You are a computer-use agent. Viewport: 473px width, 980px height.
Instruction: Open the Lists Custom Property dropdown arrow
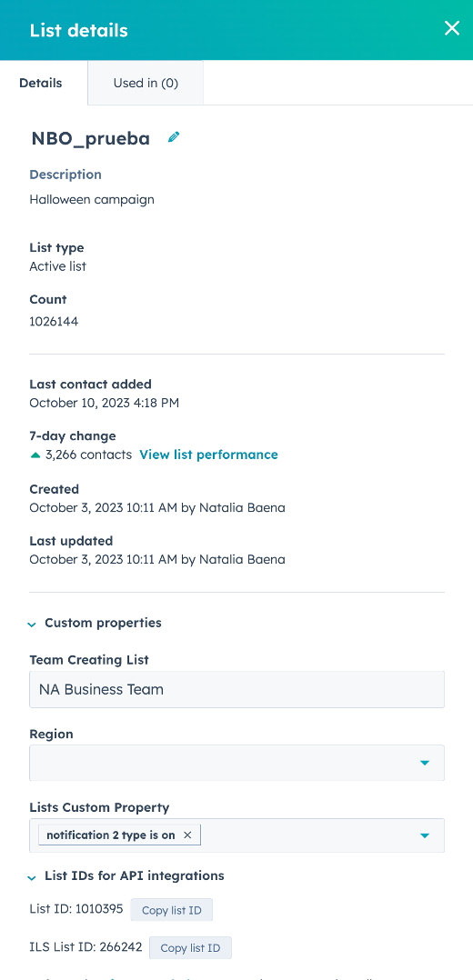click(425, 835)
